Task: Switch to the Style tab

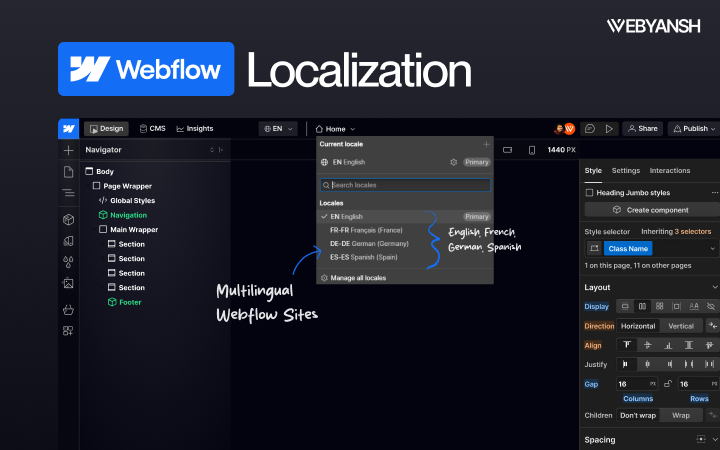Action: (x=593, y=170)
